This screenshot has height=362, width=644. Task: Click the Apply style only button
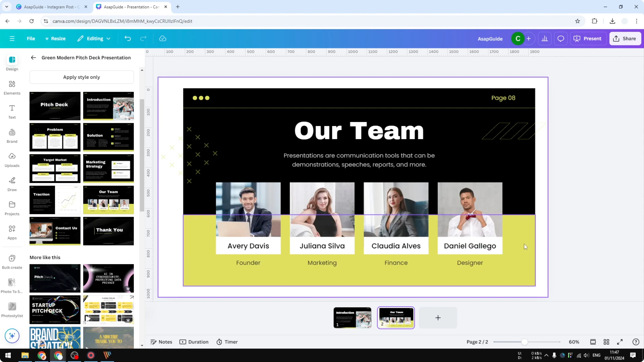point(82,77)
